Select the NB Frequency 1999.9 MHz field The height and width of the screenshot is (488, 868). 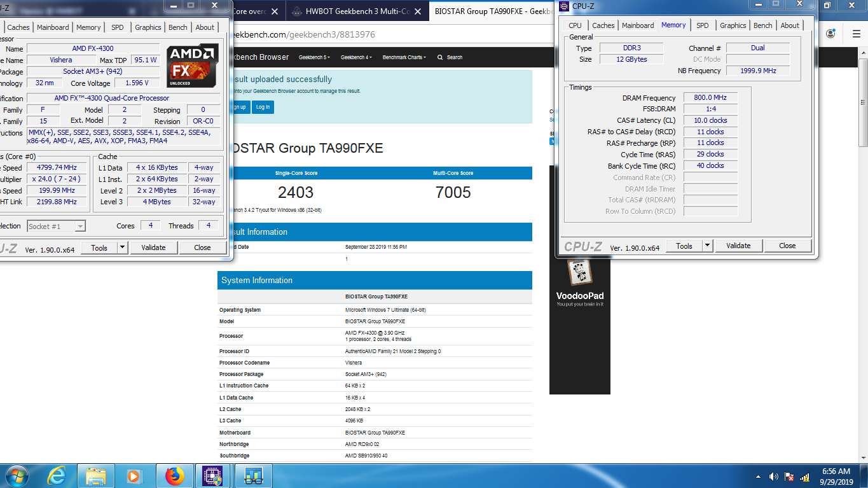758,71
